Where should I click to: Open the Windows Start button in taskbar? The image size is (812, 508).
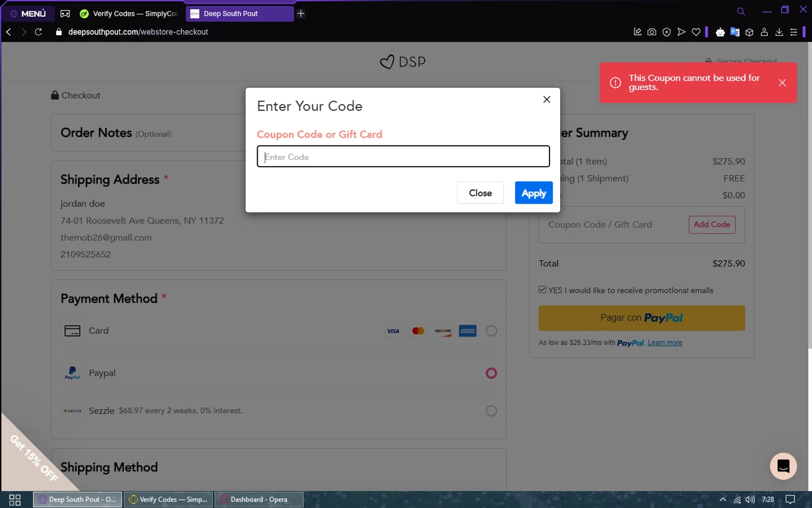(x=15, y=499)
